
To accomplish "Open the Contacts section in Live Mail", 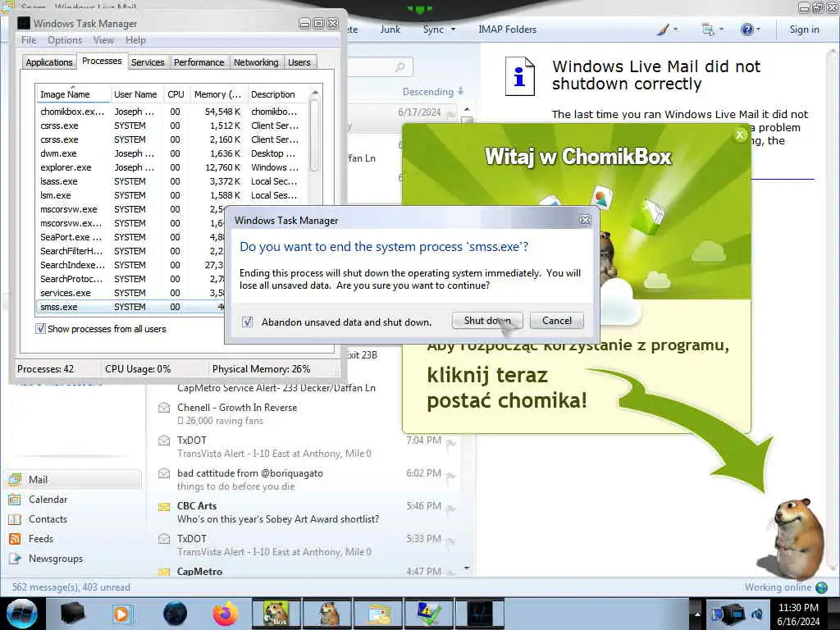I will (74, 519).
